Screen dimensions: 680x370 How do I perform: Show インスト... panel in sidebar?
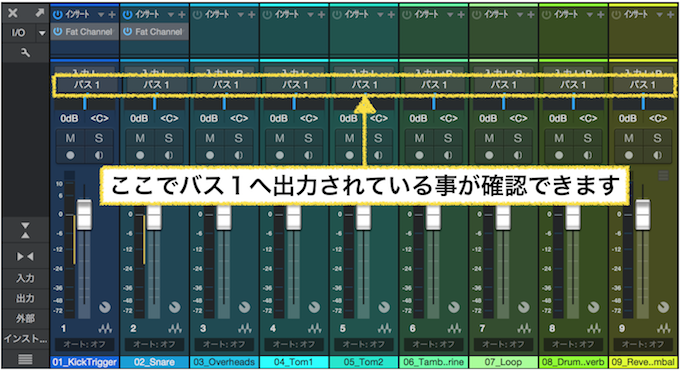click(25, 338)
